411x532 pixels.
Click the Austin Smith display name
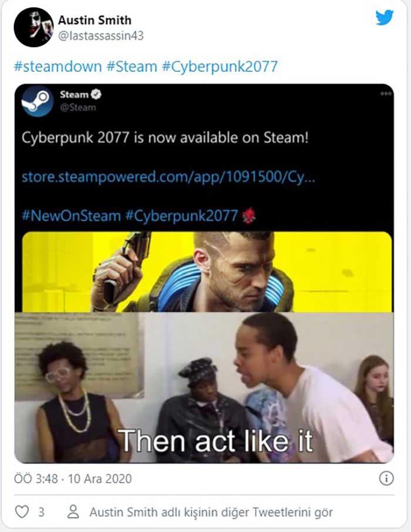coord(95,20)
